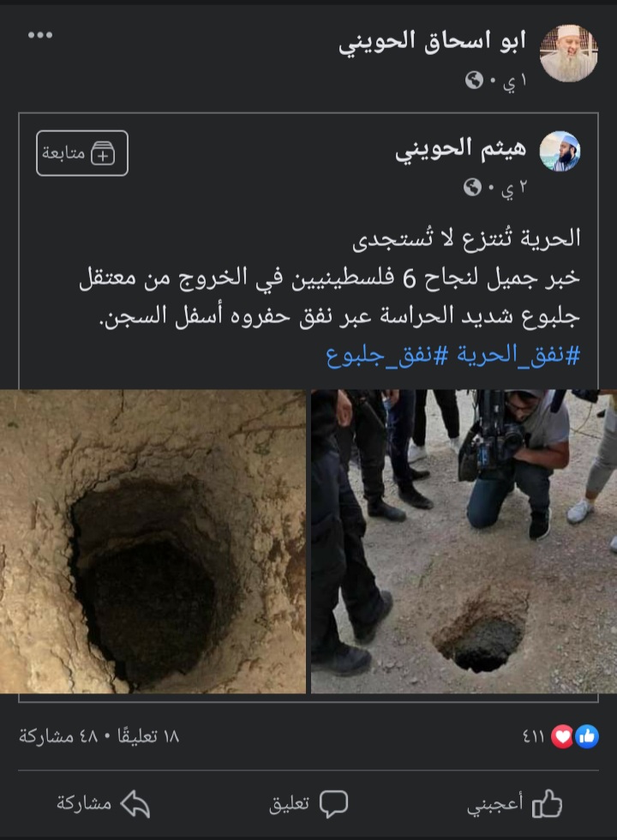Open هيثم الحويني profile name link
The height and width of the screenshot is (840, 617).
tap(461, 148)
